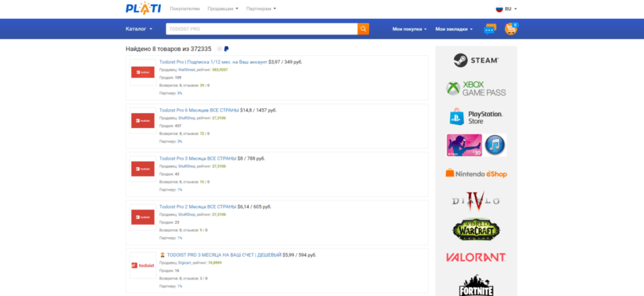
Task: Click the 72 reviews count in 6 Месяцев listing
Action: [x=202, y=133]
